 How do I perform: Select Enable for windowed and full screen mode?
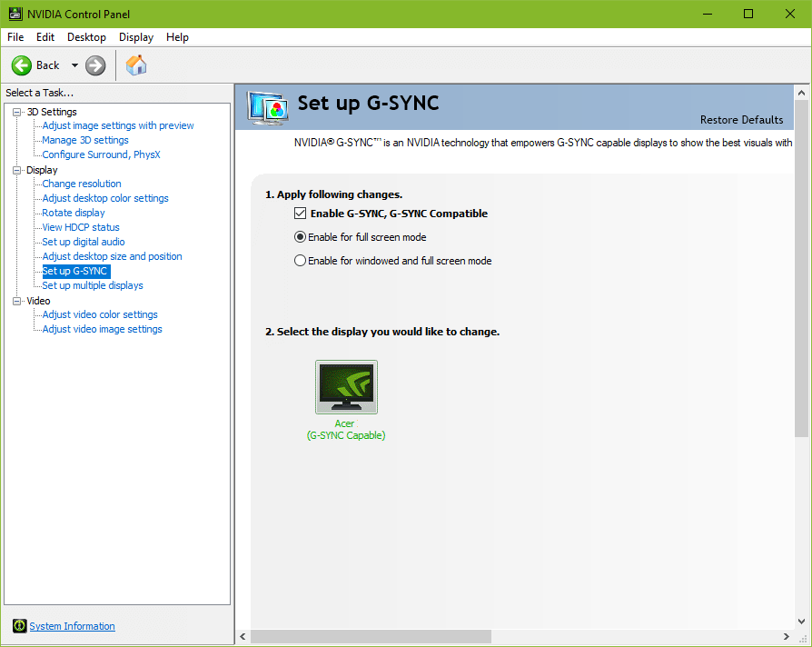click(x=300, y=261)
